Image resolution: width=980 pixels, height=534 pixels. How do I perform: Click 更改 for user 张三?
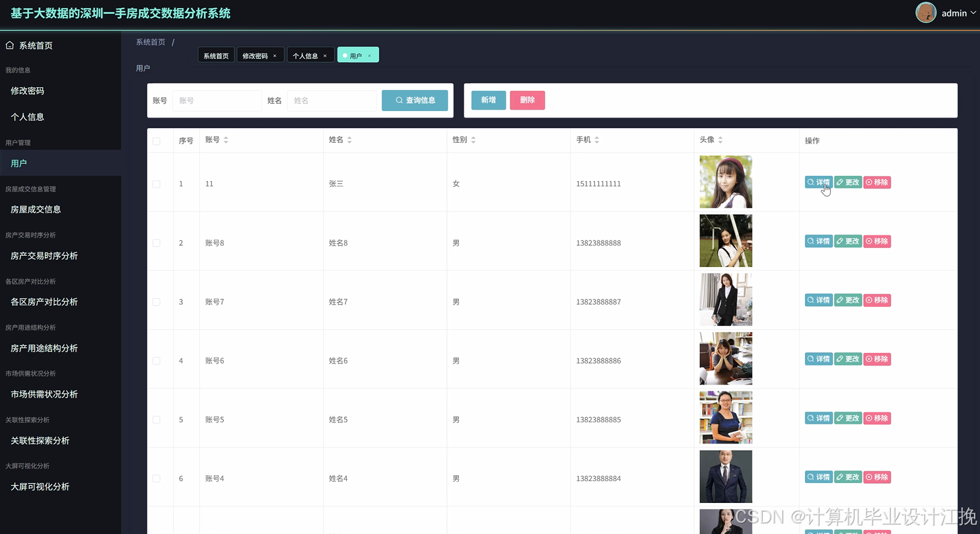coord(848,182)
